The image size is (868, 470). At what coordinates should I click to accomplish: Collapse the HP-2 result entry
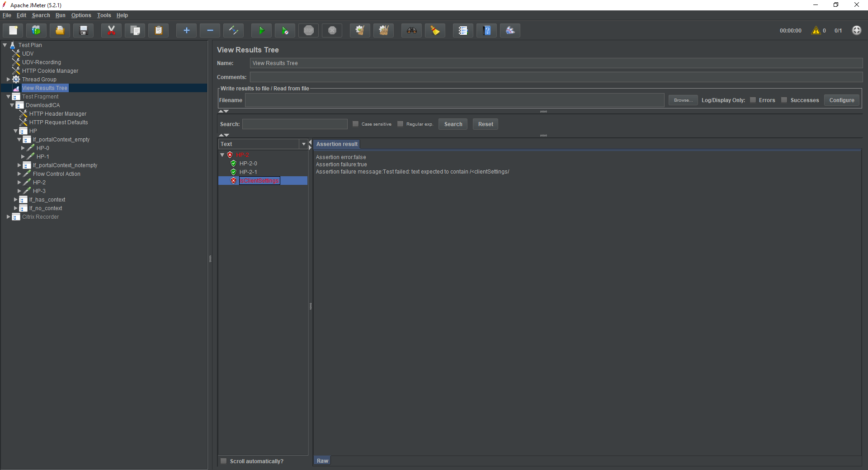tap(222, 155)
